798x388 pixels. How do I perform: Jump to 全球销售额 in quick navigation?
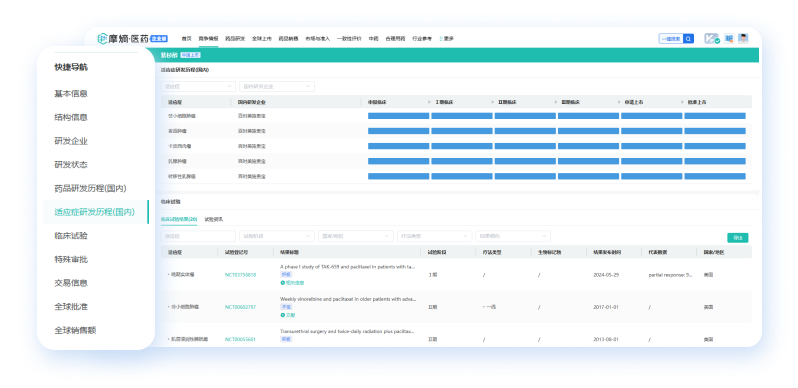(x=75, y=330)
